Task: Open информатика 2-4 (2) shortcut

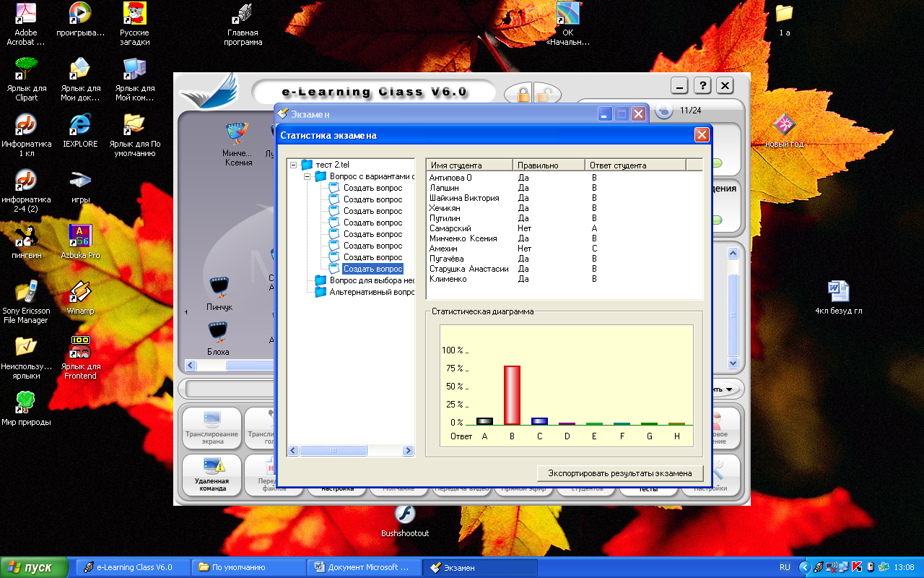Action: click(26, 191)
